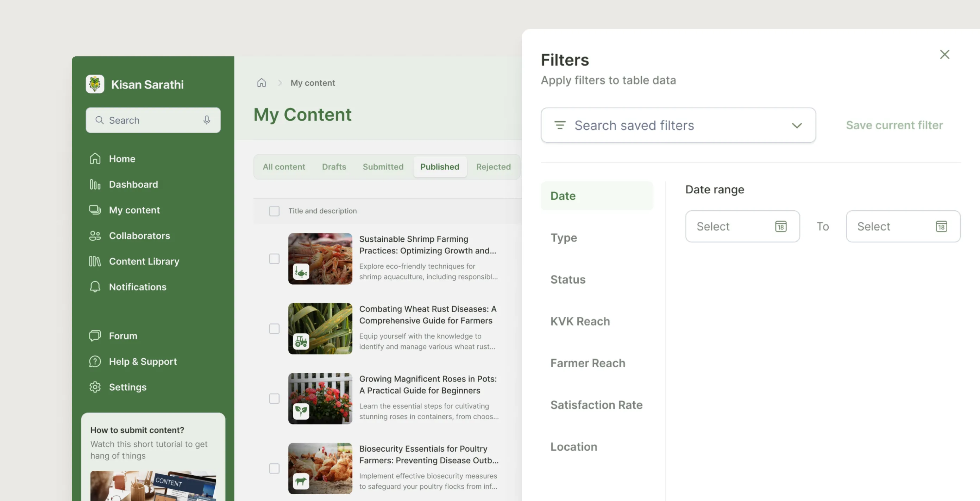The width and height of the screenshot is (980, 501).
Task: Open the end date Select field
Action: [x=903, y=227]
